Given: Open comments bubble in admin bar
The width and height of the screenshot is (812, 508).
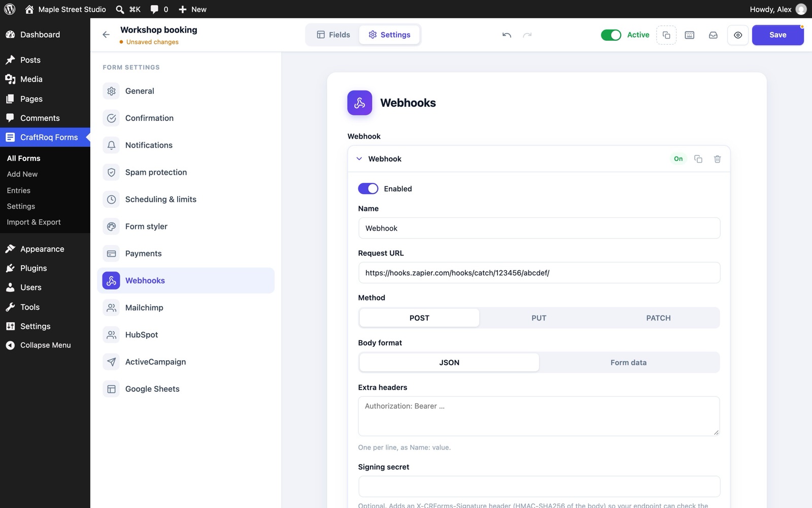Looking at the screenshot, I should pyautogui.click(x=159, y=9).
